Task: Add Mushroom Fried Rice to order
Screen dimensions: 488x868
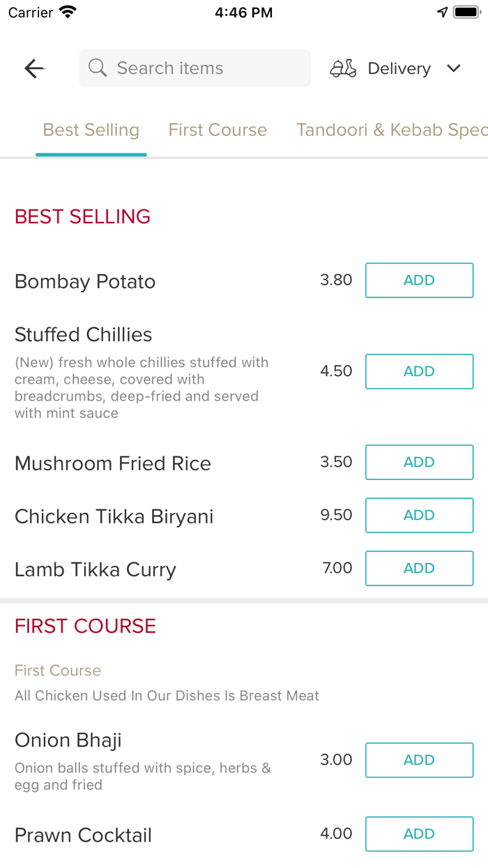Action: (x=419, y=462)
